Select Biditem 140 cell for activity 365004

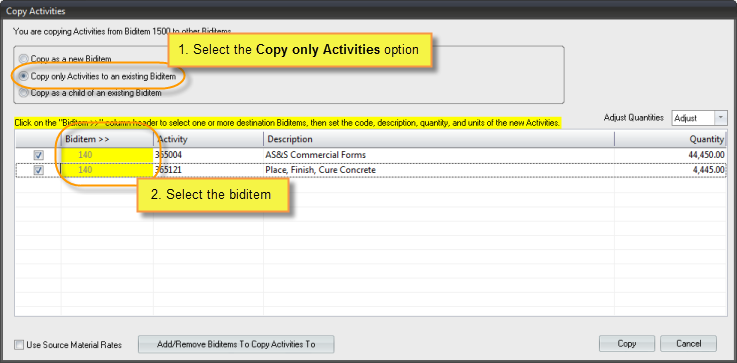pyautogui.click(x=107, y=155)
